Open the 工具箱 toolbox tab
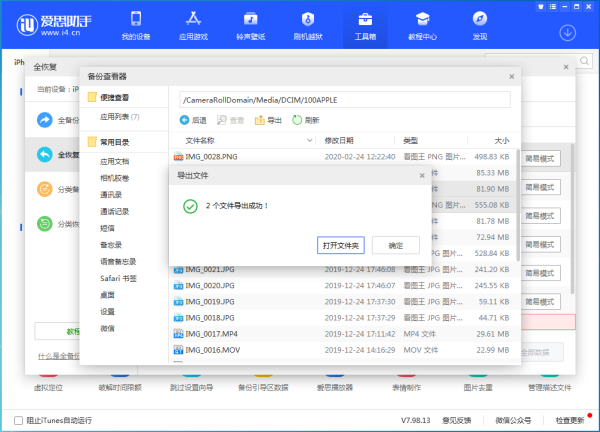This screenshot has height=432, width=600. pyautogui.click(x=365, y=25)
